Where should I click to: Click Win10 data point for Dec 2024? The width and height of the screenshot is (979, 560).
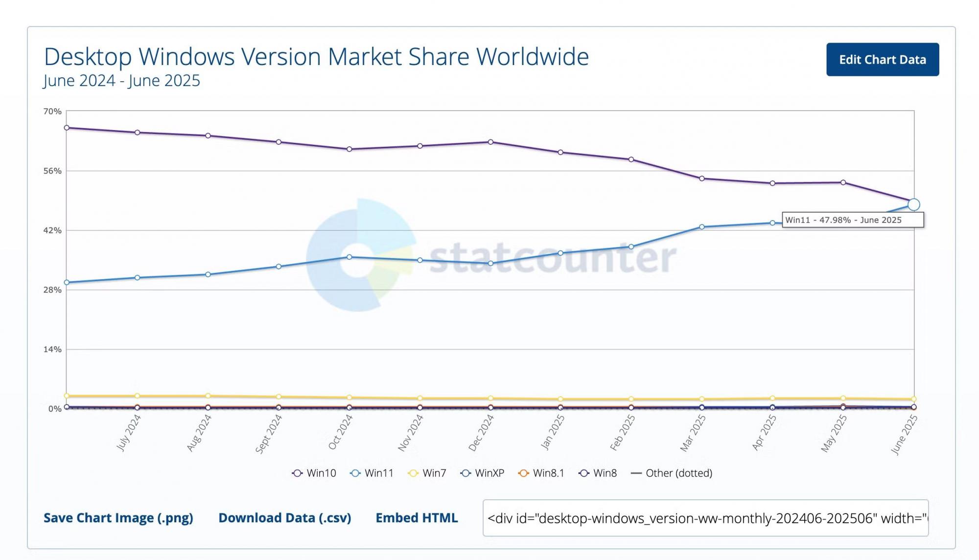pyautogui.click(x=490, y=142)
